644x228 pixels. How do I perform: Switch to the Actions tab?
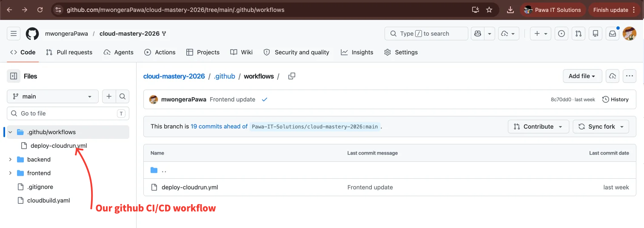pos(160,52)
